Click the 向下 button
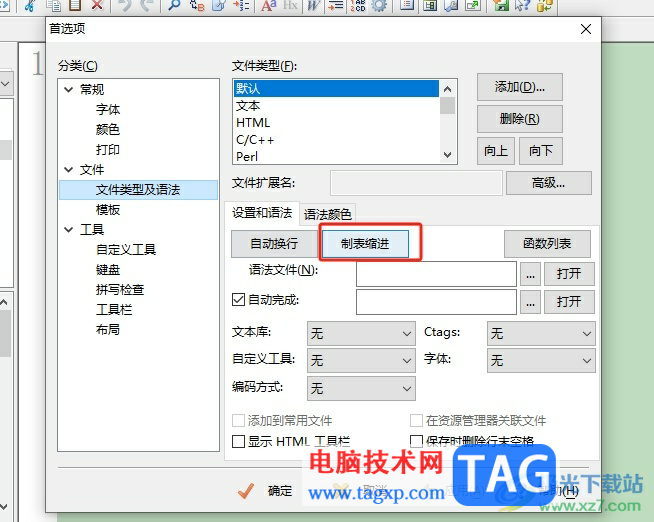The image size is (654, 522). [541, 151]
